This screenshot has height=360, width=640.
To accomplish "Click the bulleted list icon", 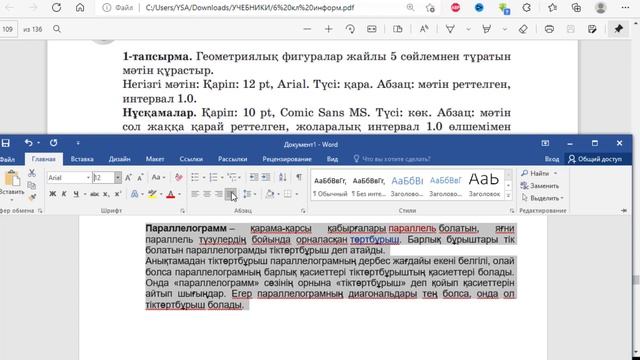I will pyautogui.click(x=195, y=177).
